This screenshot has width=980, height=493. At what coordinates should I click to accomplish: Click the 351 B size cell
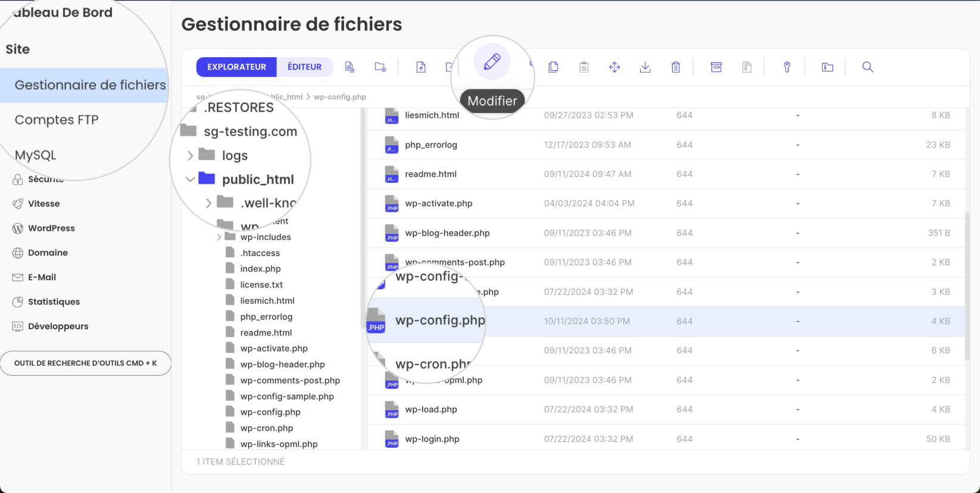tap(939, 233)
